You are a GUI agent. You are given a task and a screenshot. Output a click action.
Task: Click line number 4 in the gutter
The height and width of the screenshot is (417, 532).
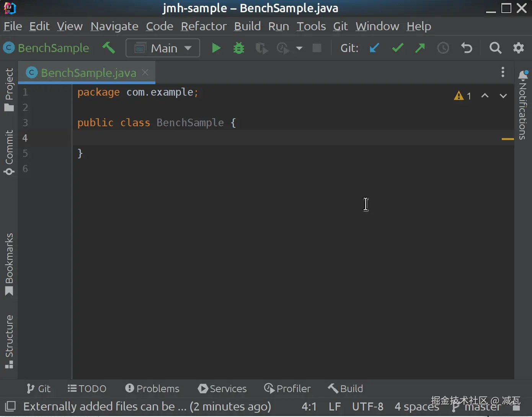[x=25, y=138]
